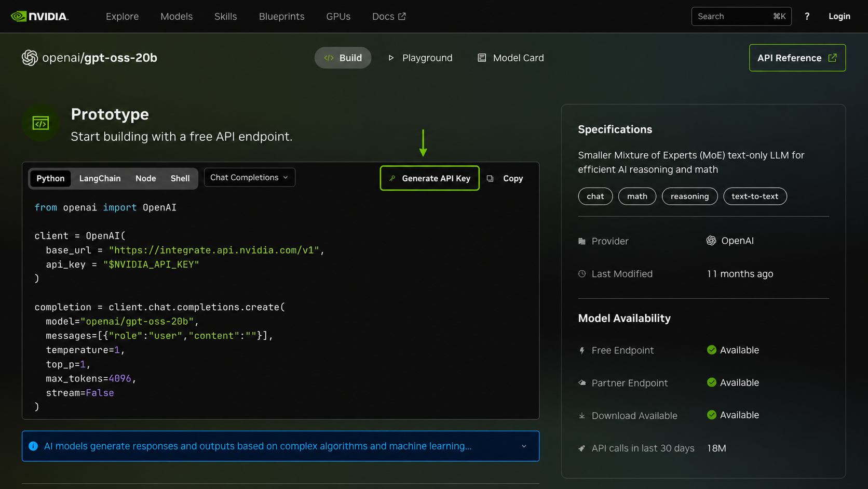Click the Model Availability heading
This screenshot has height=489, width=868.
(625, 318)
